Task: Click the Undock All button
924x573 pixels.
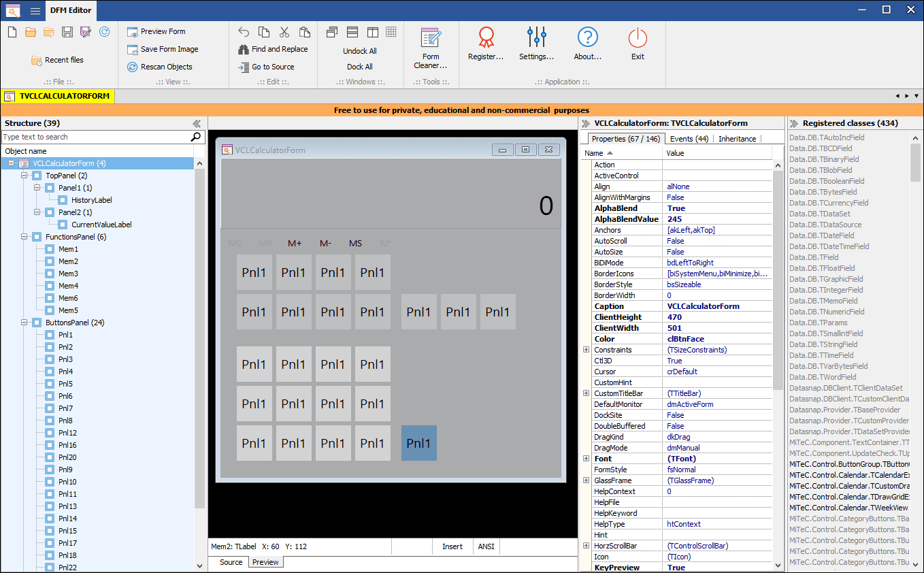Action: 360,51
